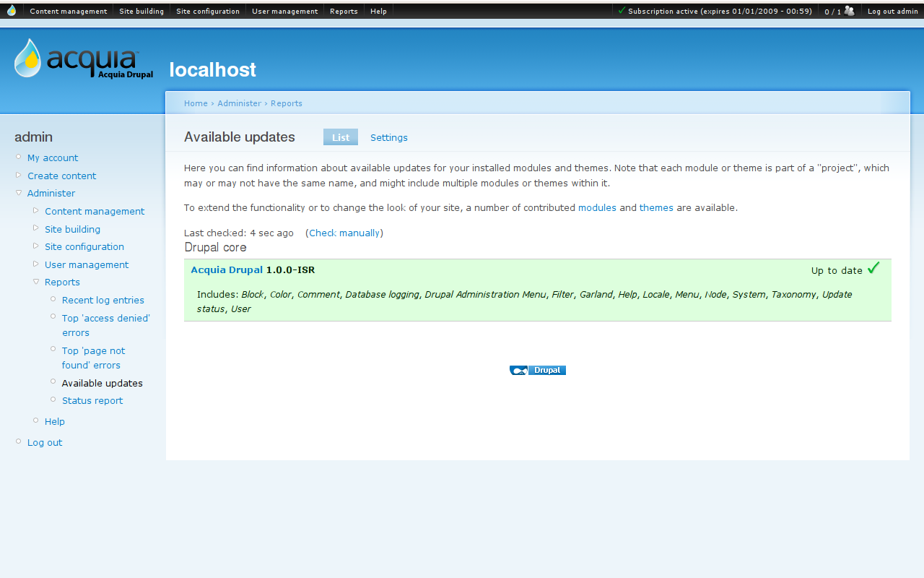Image resolution: width=924 pixels, height=578 pixels.
Task: Collapse the Administer section
Action: pyautogui.click(x=18, y=193)
